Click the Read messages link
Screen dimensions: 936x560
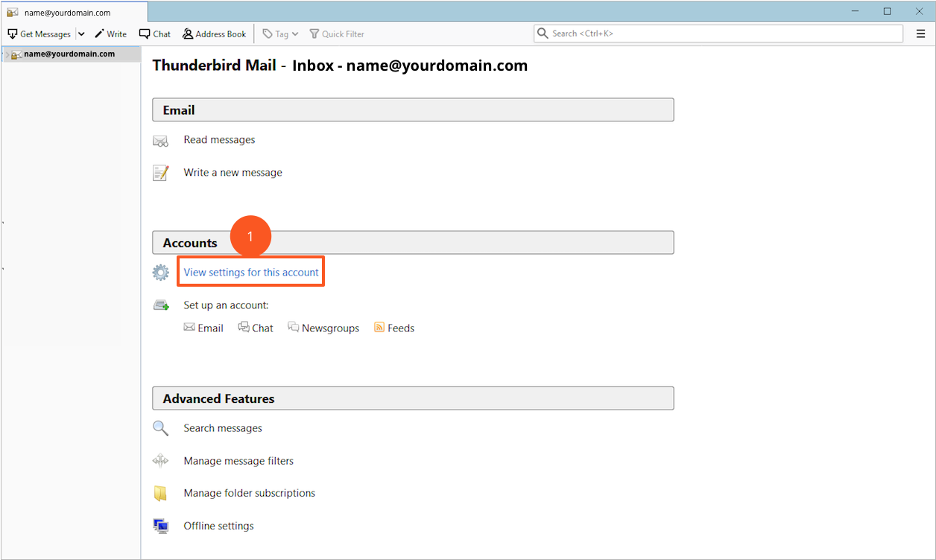pyautogui.click(x=219, y=140)
